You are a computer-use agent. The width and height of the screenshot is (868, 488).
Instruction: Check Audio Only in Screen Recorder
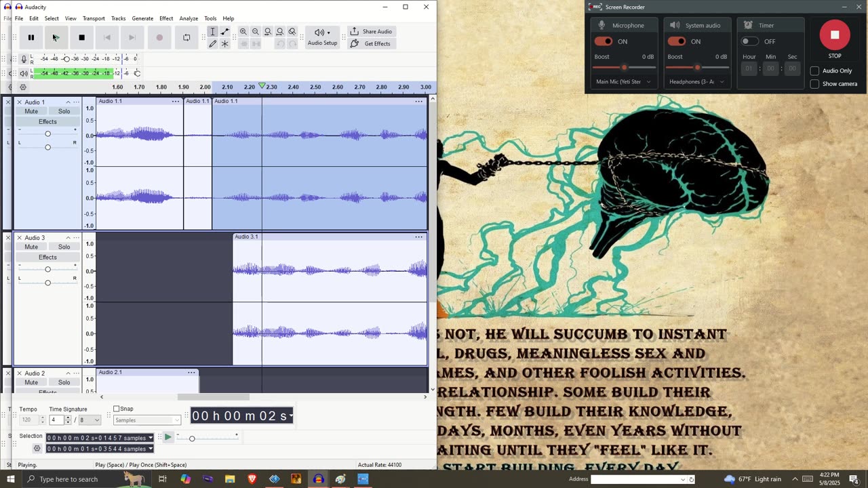[814, 70]
